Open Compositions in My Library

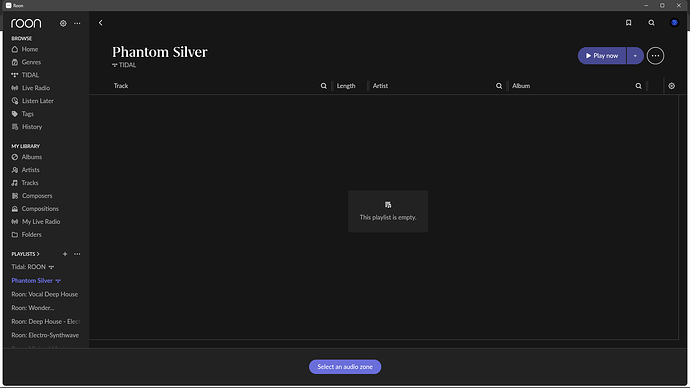35,209
